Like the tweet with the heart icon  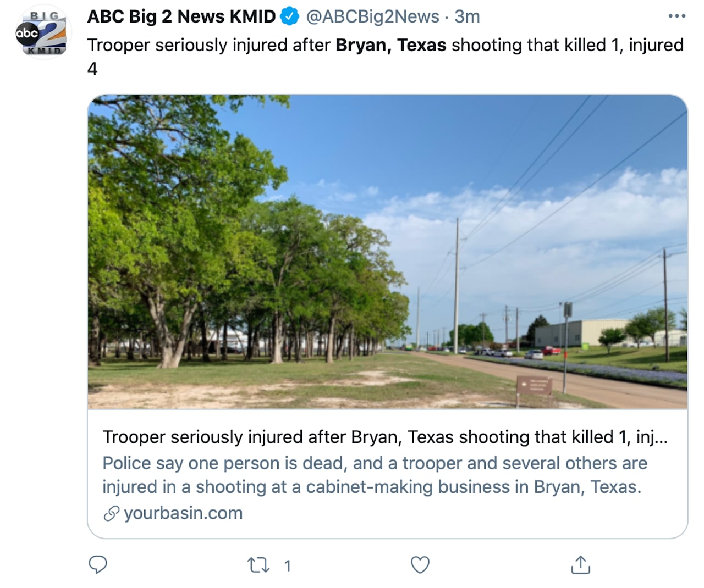pos(420,565)
